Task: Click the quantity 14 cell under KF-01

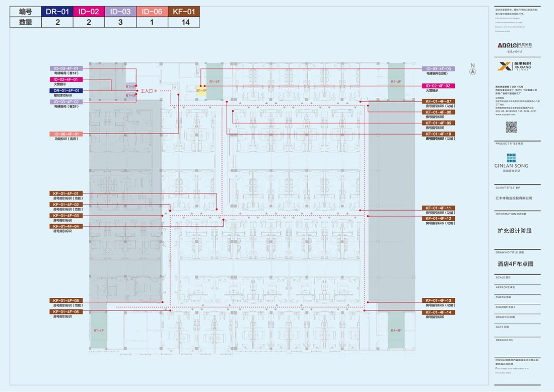Action: pyautogui.click(x=184, y=22)
